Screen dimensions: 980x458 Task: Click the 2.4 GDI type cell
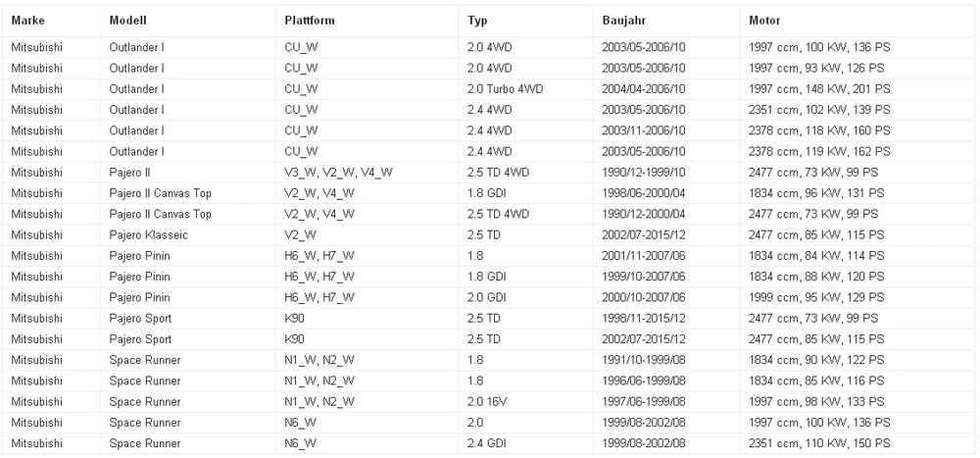[525, 443]
